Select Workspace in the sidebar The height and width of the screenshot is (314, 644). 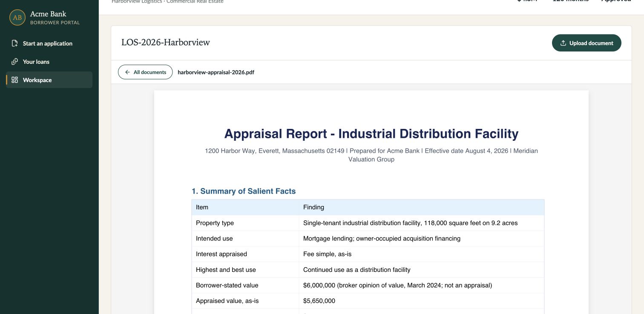tap(49, 80)
